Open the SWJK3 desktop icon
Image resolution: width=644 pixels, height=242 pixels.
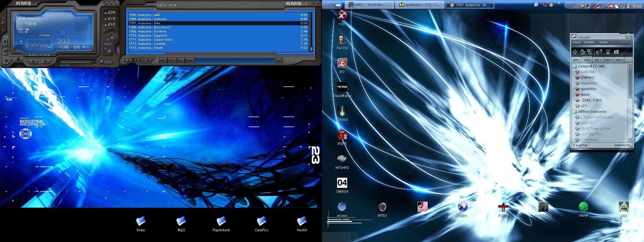point(342,114)
